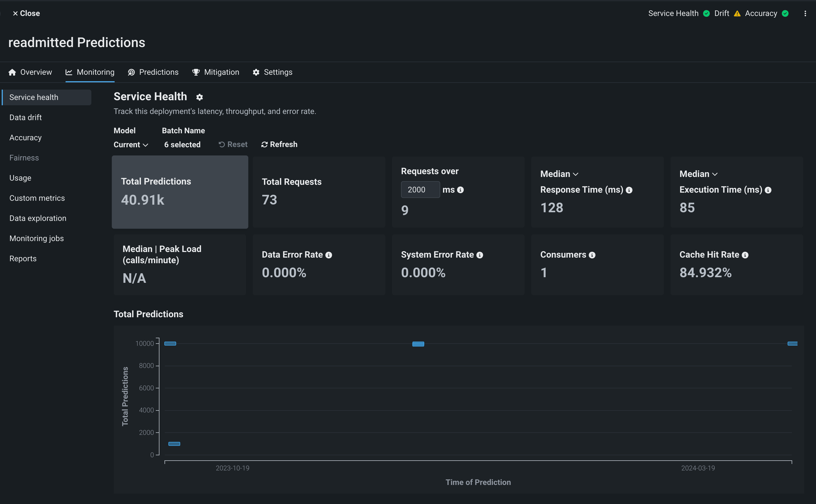Click the Requests over ms info icon
Screen dimensions: 816x504
pyautogui.click(x=460, y=190)
